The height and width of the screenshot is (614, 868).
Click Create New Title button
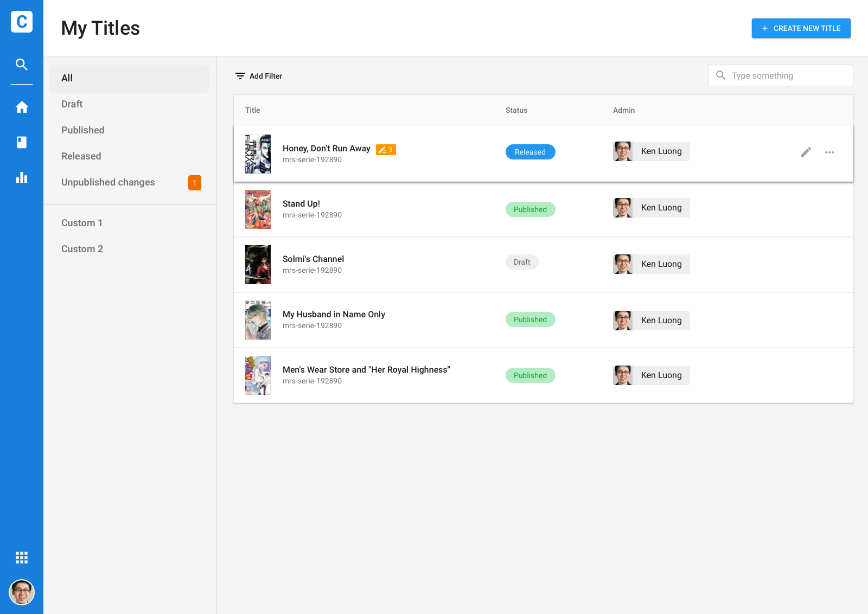point(801,28)
